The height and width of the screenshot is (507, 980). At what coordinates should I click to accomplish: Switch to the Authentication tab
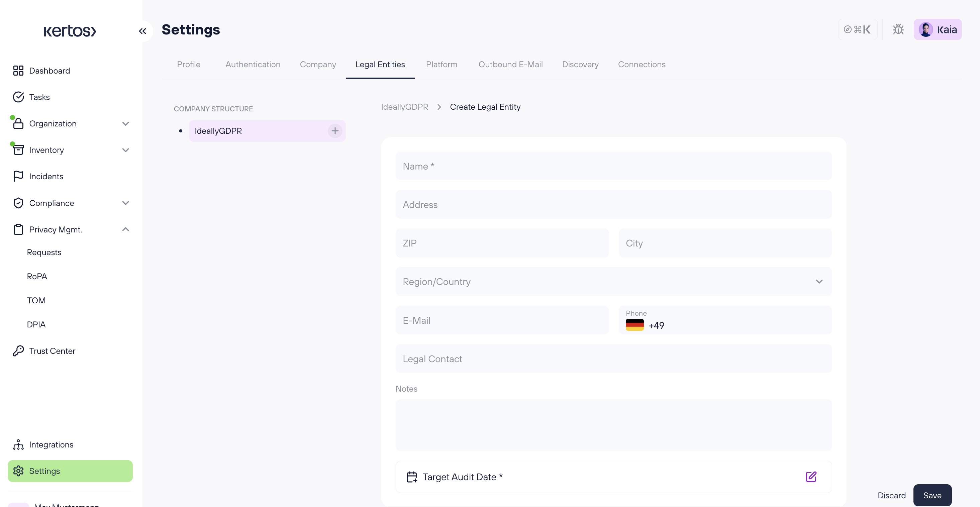pyautogui.click(x=253, y=64)
